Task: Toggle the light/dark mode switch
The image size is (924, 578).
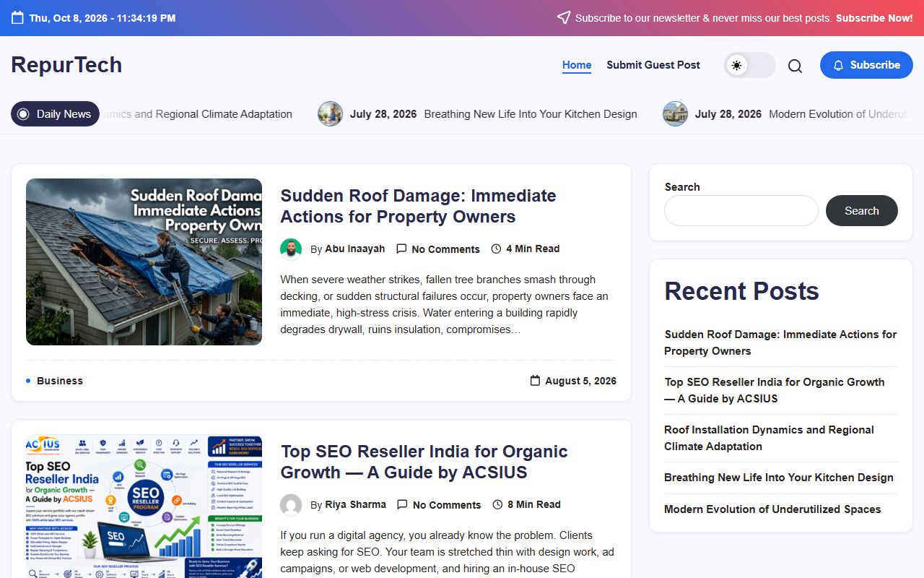Action: pos(750,65)
